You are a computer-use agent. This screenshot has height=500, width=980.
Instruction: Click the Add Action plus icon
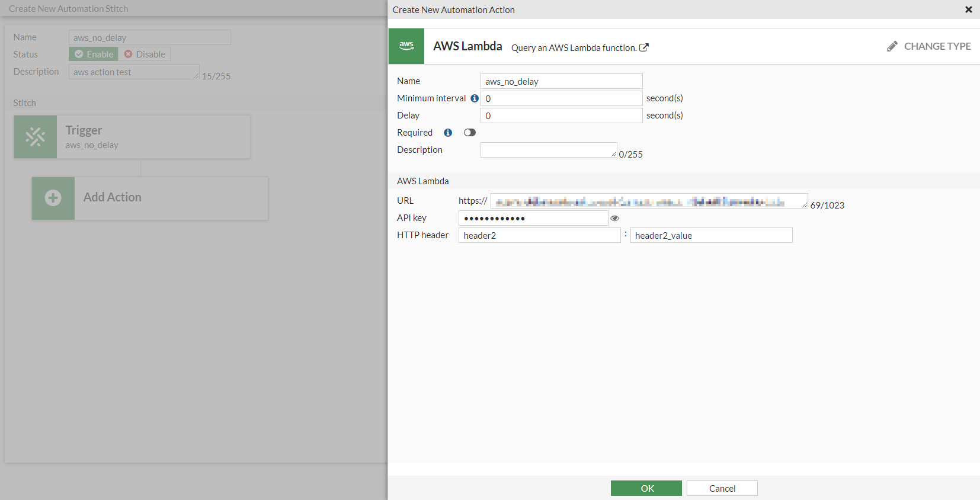(53, 198)
